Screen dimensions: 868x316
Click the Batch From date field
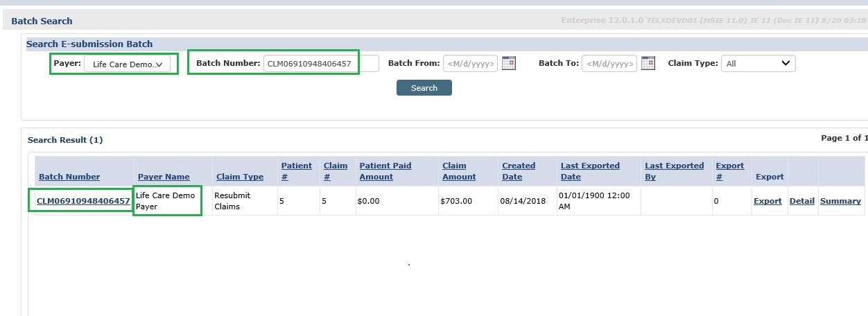470,64
